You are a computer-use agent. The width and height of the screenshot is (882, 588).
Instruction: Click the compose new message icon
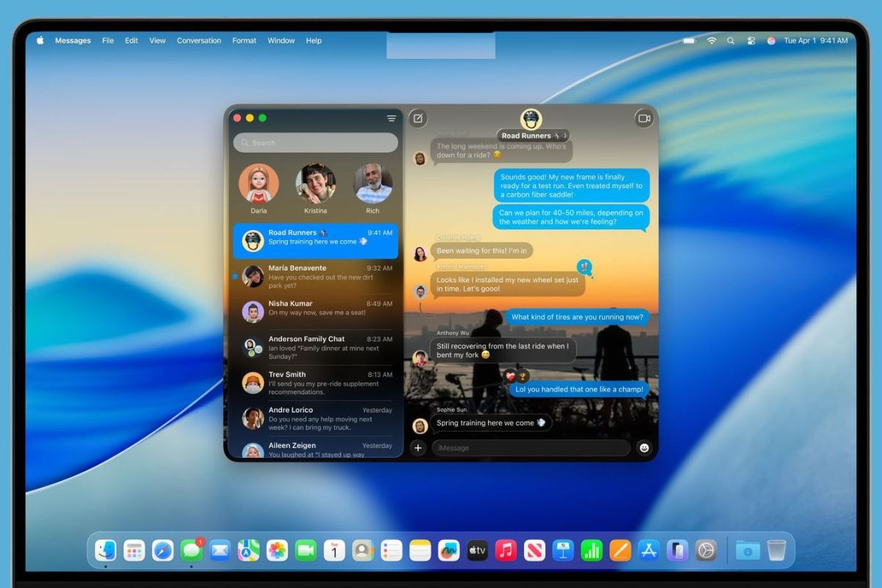pos(417,118)
